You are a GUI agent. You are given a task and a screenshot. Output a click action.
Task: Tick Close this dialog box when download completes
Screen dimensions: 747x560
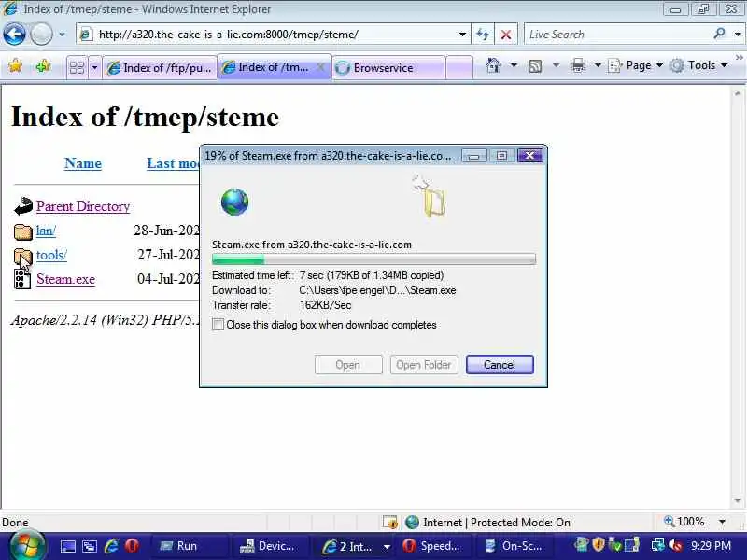[218, 325]
